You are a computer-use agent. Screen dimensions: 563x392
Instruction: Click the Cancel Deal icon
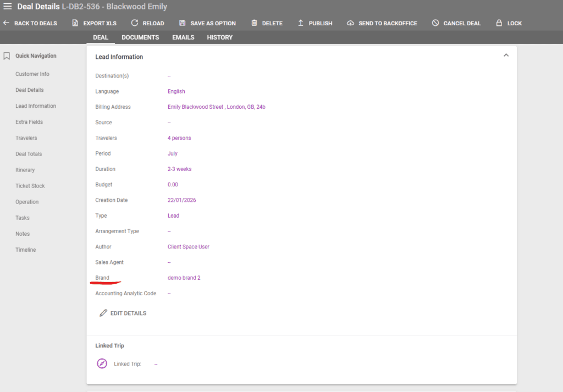pos(434,23)
